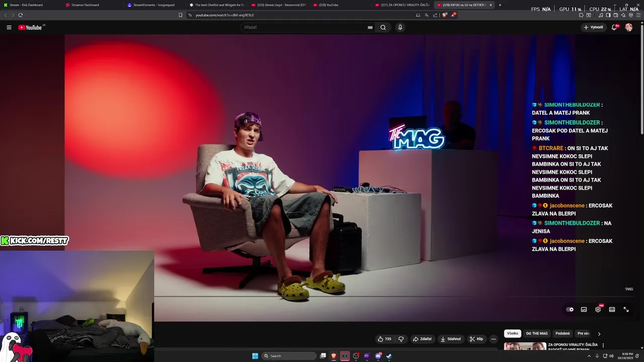The image size is (644, 362).
Task: Open options menu for ZA OPONOU VIRALITY video
Action: (x=603, y=345)
